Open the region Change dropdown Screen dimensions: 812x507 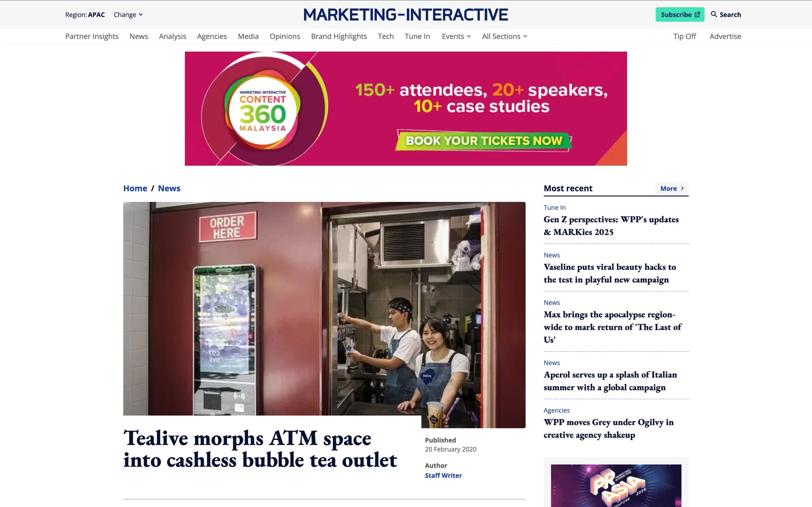coord(128,15)
